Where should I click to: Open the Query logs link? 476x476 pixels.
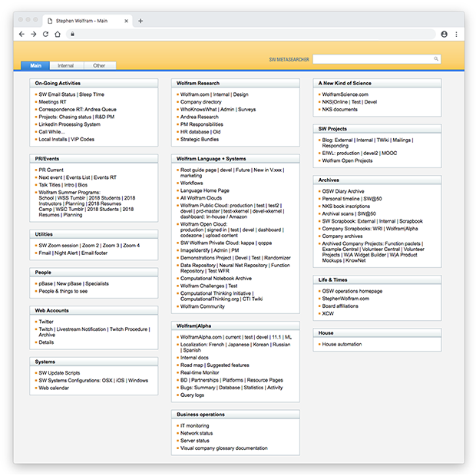192,395
